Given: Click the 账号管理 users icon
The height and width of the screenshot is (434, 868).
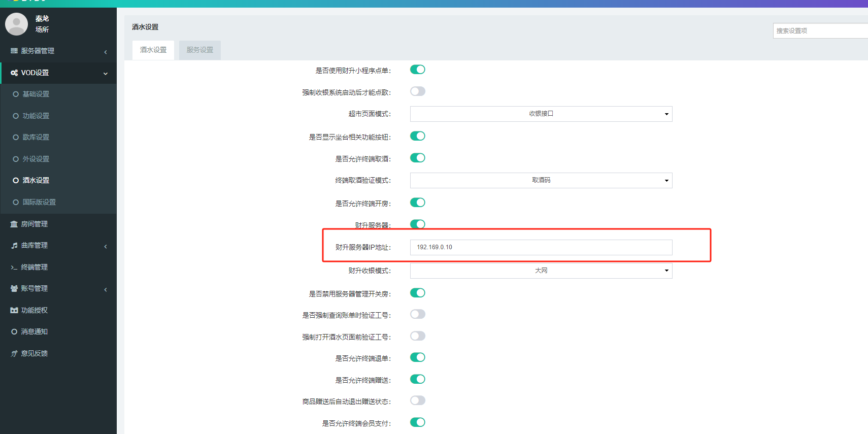Looking at the screenshot, I should [x=14, y=288].
